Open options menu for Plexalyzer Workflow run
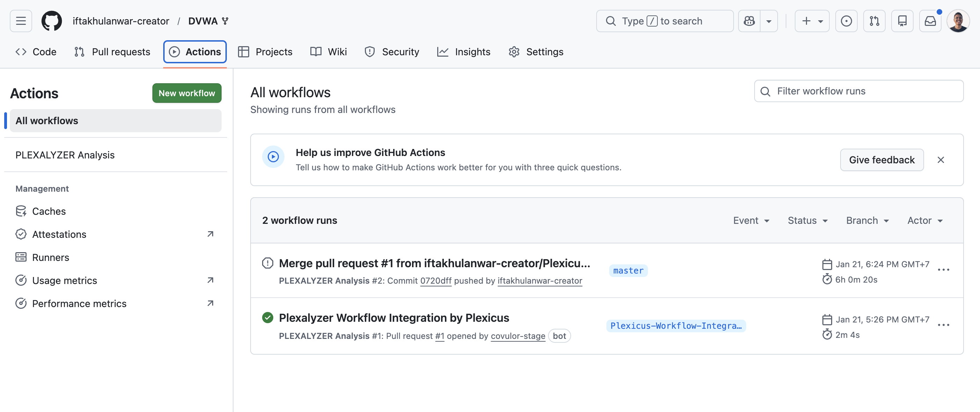 click(945, 325)
